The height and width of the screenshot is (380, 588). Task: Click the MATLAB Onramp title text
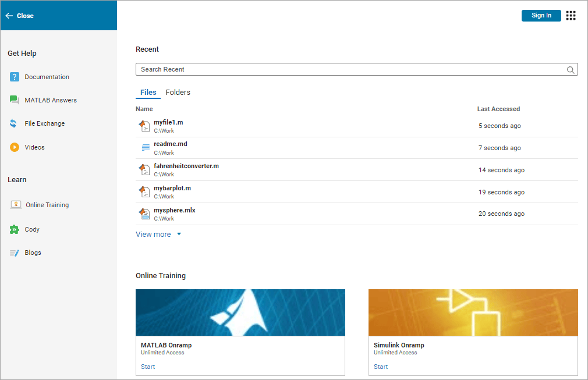pos(166,345)
